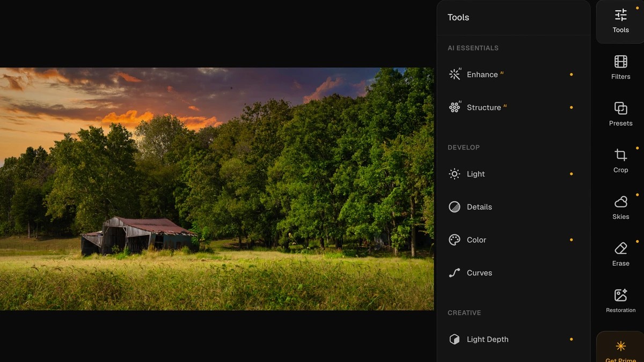Click the 'Tools' panel heading text
Image resolution: width=644 pixels, height=362 pixels.
(458, 17)
